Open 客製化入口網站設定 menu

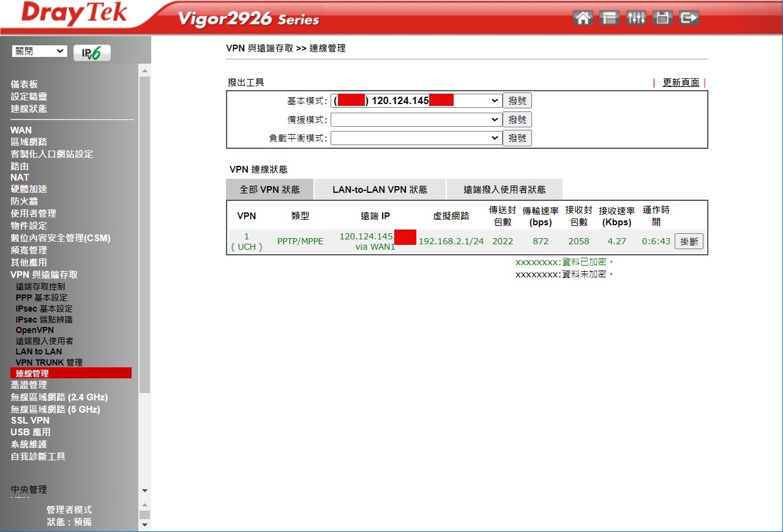coord(51,154)
